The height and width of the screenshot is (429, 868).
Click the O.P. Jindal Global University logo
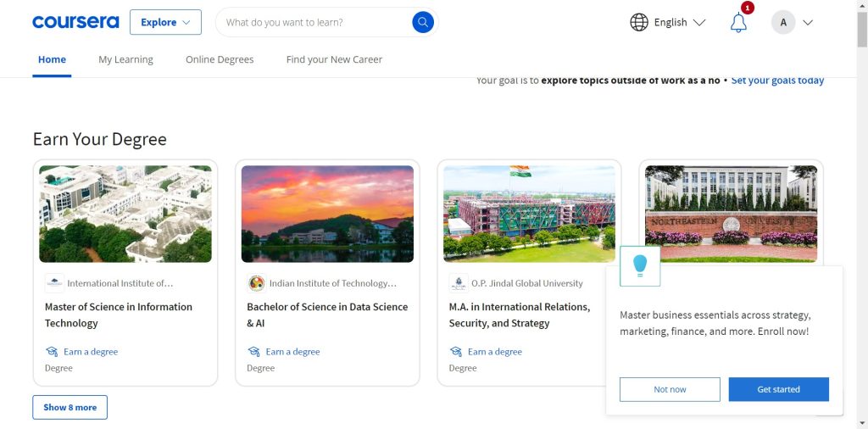[x=459, y=283]
